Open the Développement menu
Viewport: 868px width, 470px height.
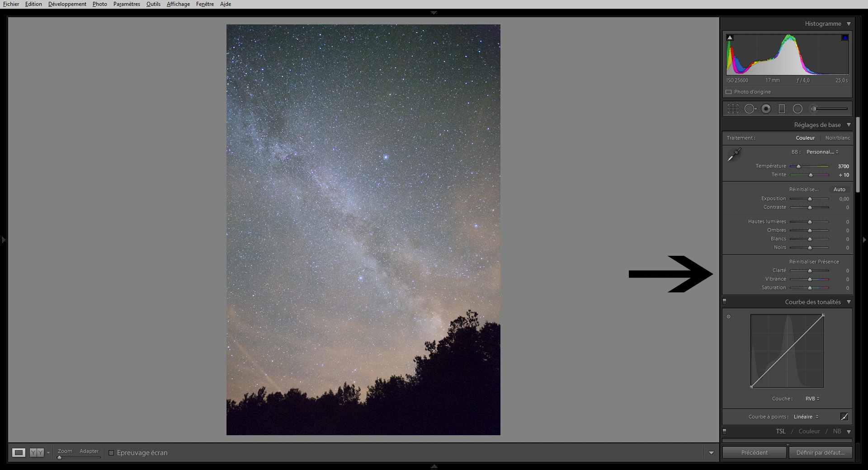(67, 4)
